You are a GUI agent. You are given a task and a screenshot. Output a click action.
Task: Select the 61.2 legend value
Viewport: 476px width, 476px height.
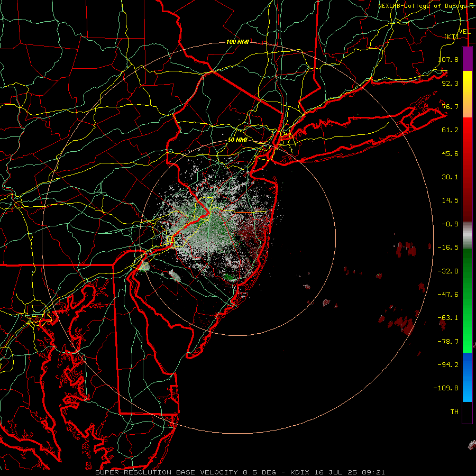pyautogui.click(x=450, y=130)
